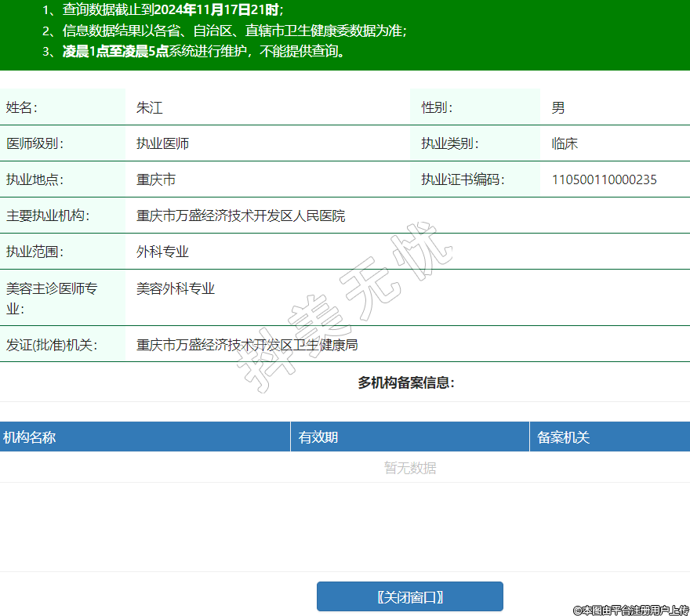This screenshot has width=690, height=616.
Task: Click the 美容外科专业 specialty value
Action: (176, 288)
